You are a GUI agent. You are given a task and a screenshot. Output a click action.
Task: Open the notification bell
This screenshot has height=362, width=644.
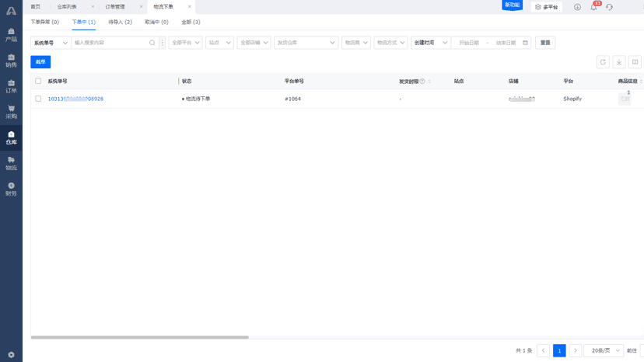tap(593, 7)
